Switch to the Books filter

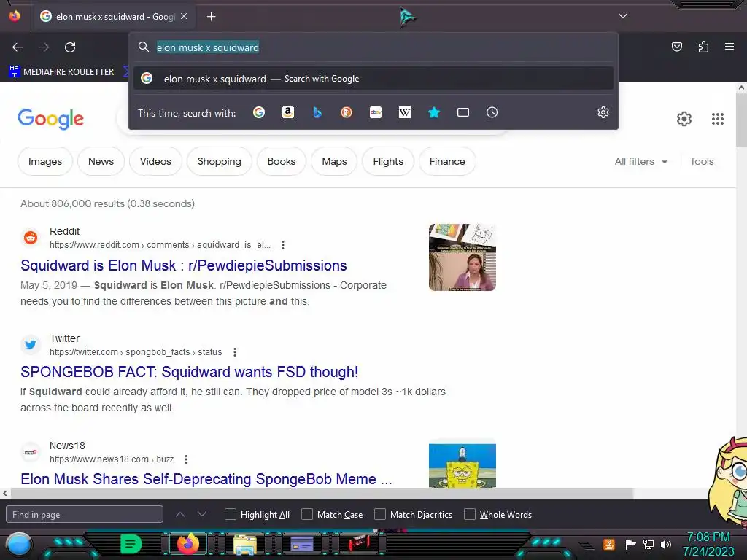(281, 161)
